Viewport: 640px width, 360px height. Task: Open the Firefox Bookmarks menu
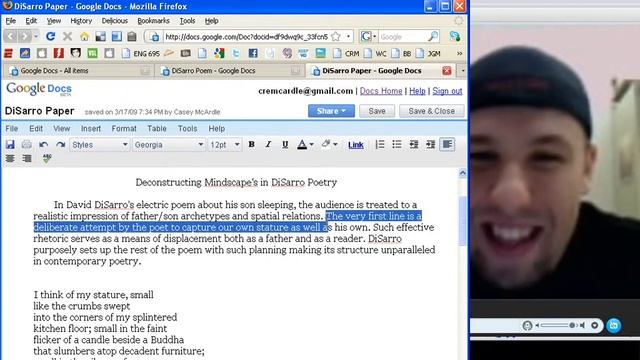click(x=153, y=21)
